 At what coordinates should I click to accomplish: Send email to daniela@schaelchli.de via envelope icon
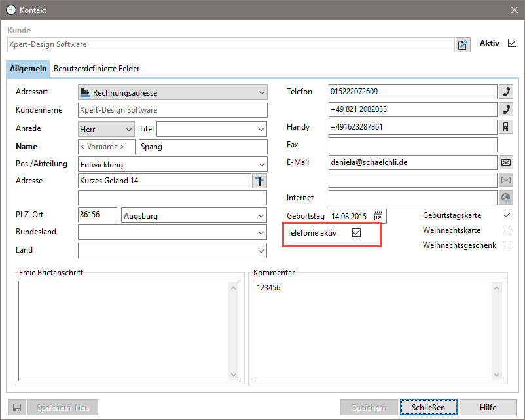(506, 162)
